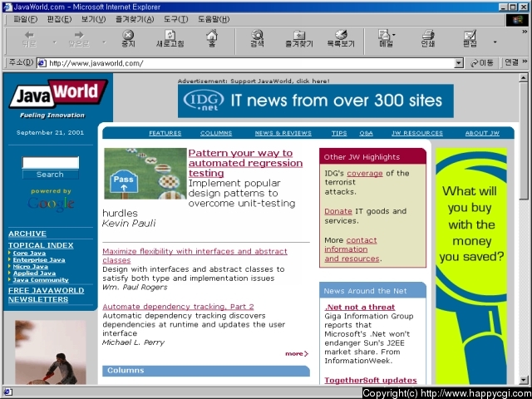This screenshot has width=532, height=399.
Task: Click the JavaWorld logo
Action: 58,94
